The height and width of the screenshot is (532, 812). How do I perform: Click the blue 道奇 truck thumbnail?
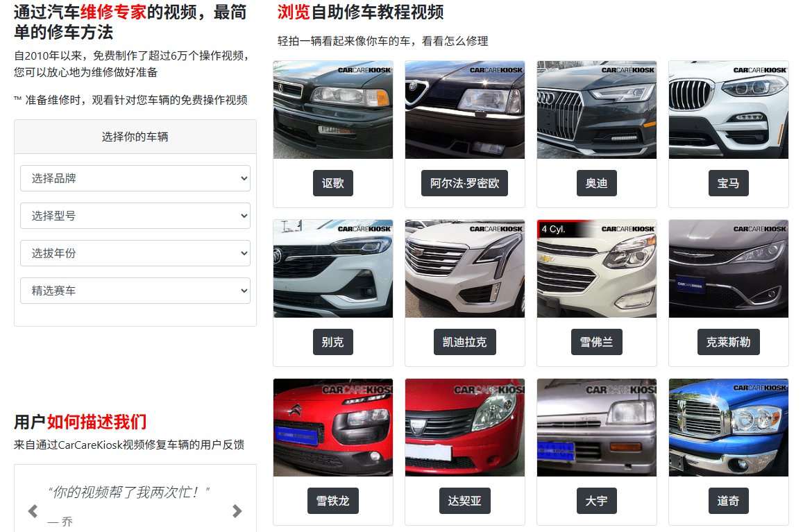(729, 427)
